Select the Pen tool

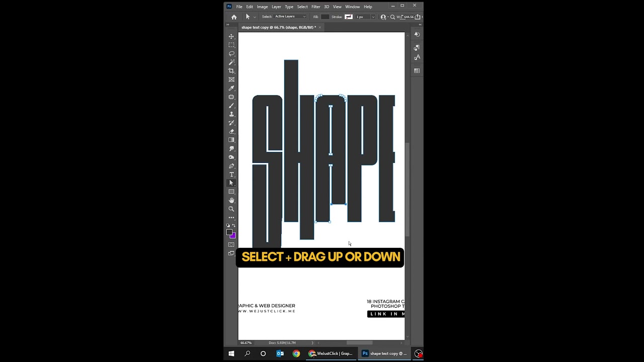[x=231, y=166]
